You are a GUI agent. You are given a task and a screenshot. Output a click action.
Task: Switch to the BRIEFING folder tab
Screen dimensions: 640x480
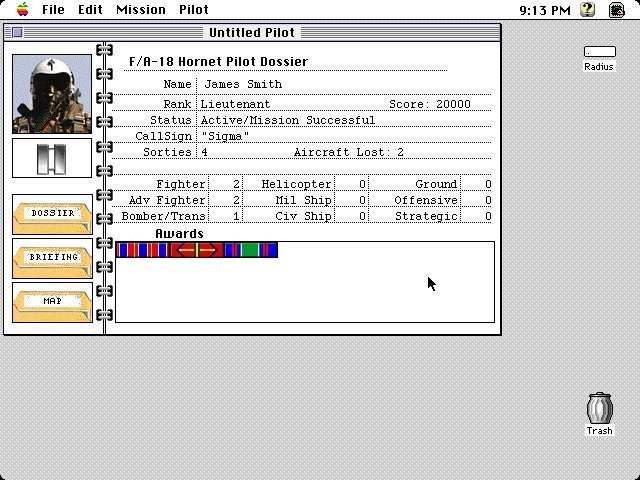pos(52,258)
